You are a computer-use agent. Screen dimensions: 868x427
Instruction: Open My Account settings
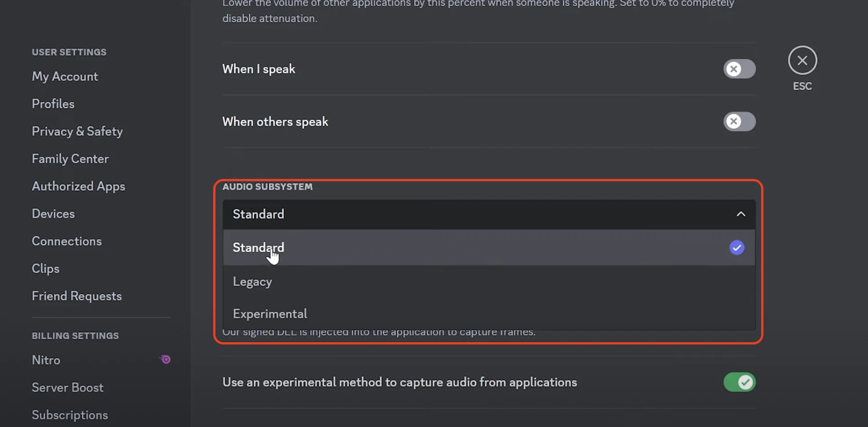pos(65,76)
